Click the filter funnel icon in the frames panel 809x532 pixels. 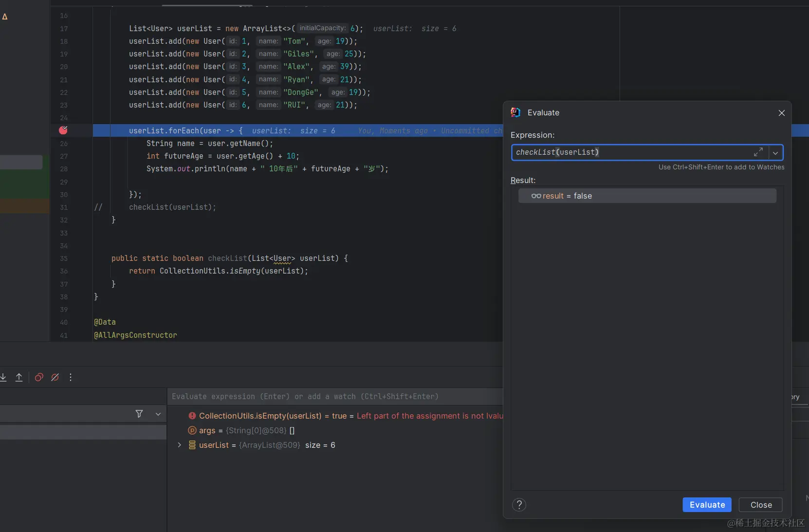point(139,414)
